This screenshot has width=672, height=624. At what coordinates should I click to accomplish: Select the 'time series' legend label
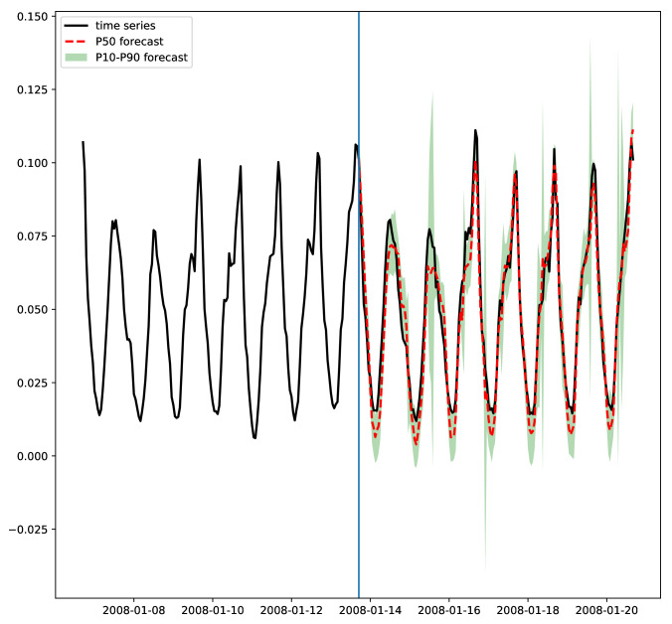(125, 26)
